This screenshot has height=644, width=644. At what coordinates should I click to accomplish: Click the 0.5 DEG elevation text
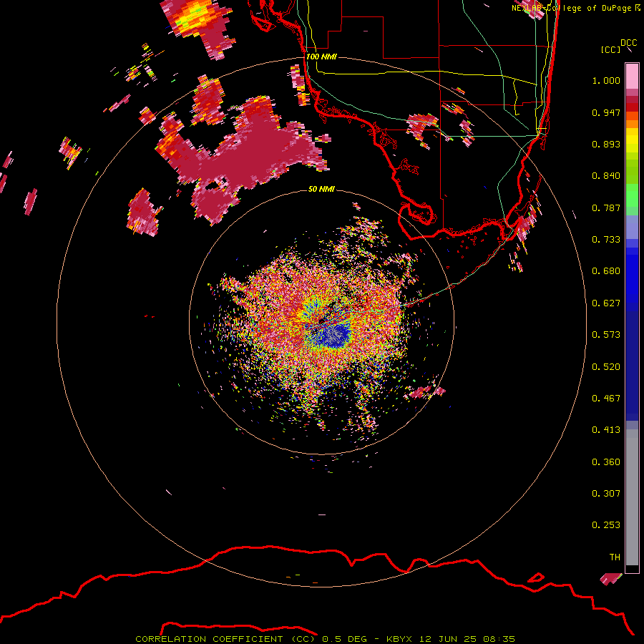pos(344,639)
